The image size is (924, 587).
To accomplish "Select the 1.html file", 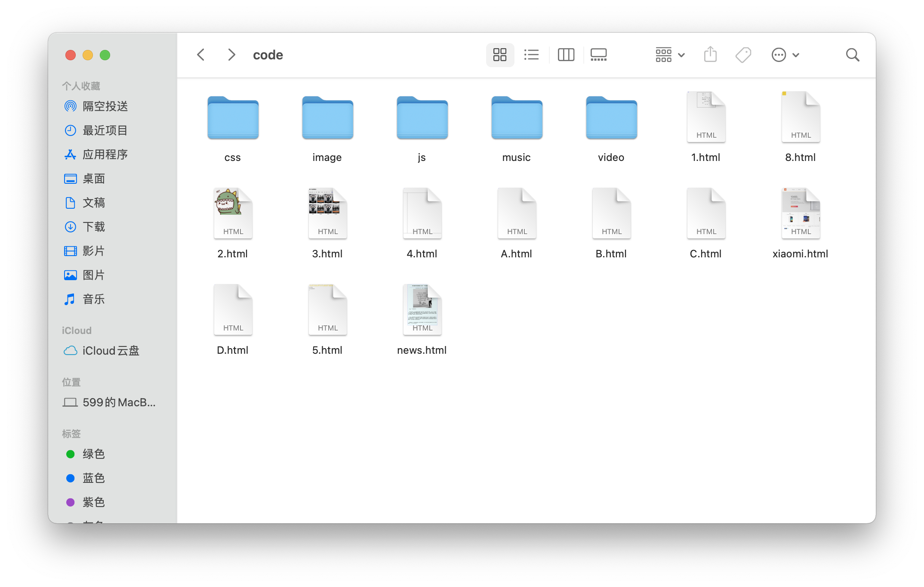I will coord(706,117).
